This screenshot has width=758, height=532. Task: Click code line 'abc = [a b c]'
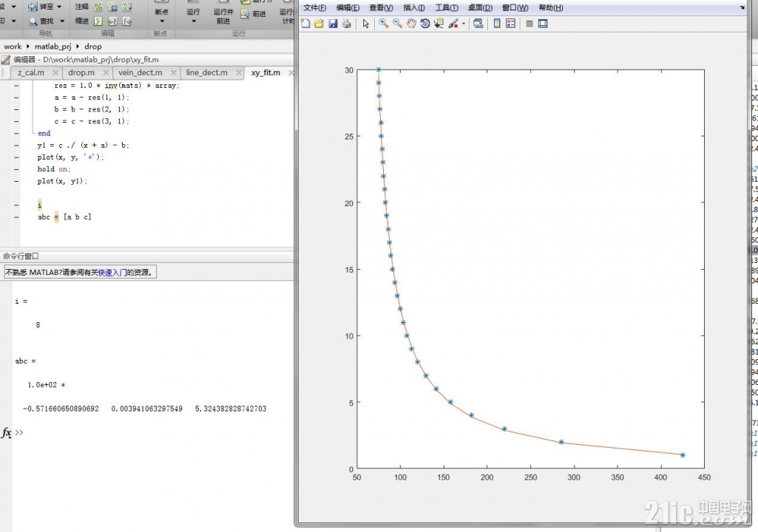tap(64, 217)
